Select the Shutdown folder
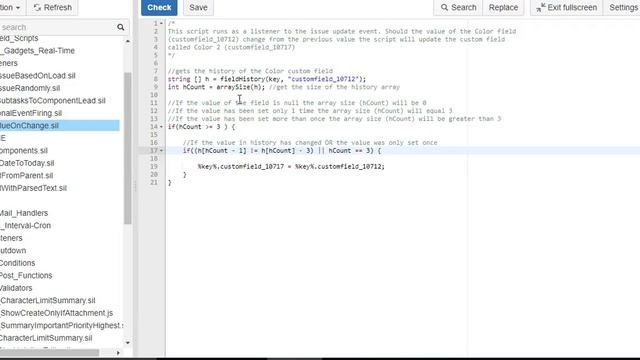This screenshot has height=360, width=640. (x=13, y=251)
